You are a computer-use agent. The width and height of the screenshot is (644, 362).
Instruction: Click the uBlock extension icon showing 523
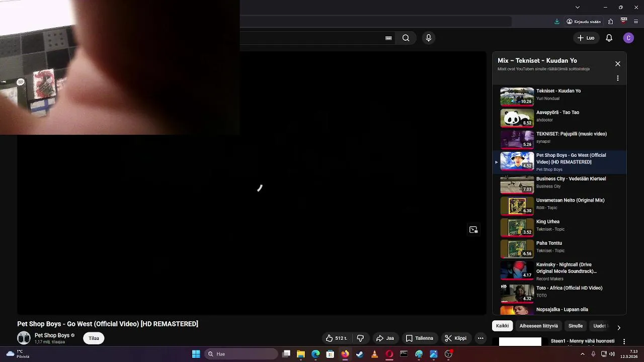coord(624,21)
